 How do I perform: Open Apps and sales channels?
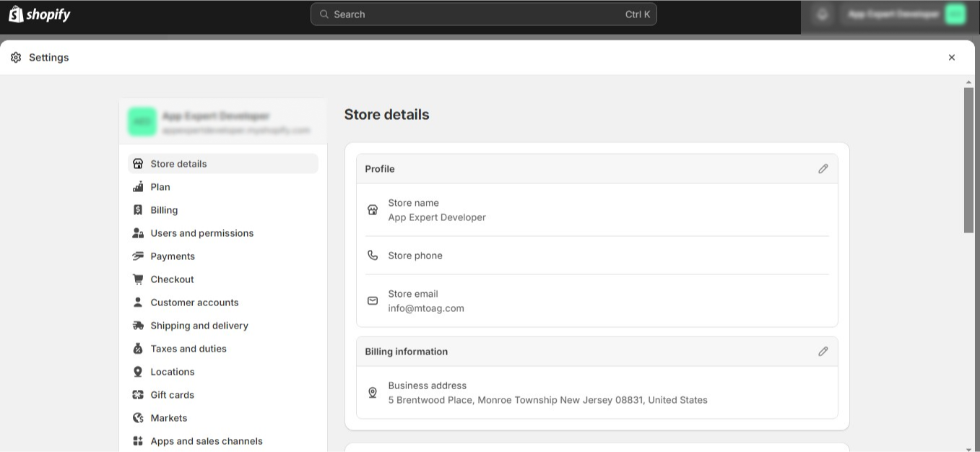point(207,441)
